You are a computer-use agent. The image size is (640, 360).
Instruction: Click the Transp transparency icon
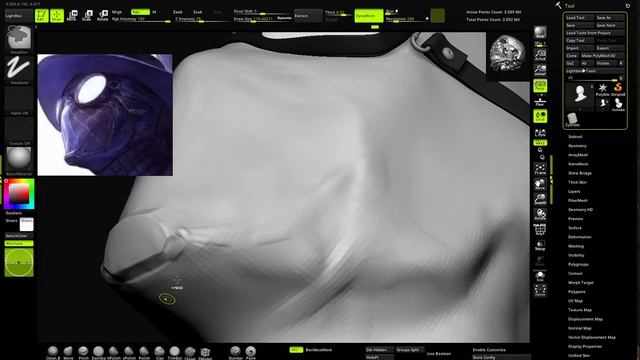click(540, 245)
